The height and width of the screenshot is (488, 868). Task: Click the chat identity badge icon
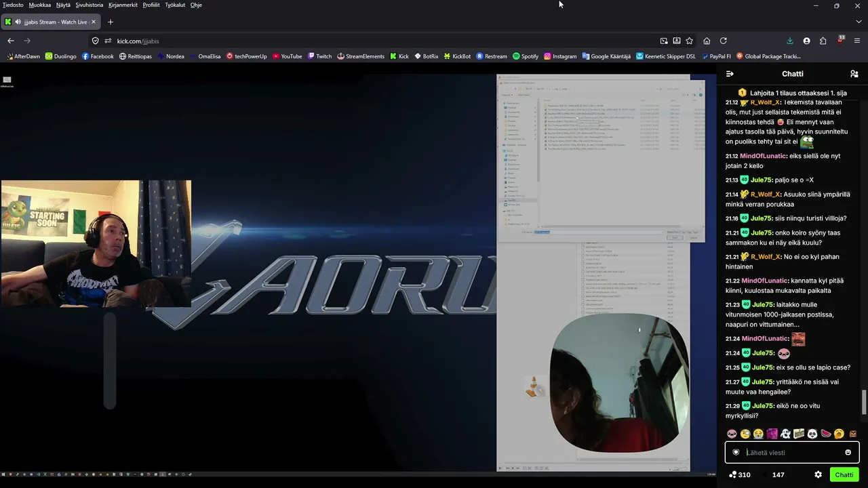[x=736, y=452]
